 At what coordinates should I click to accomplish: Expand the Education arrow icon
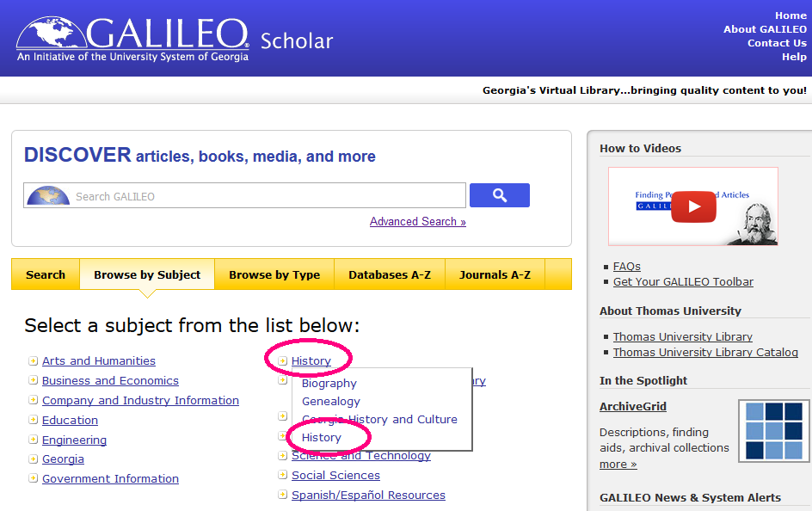click(34, 420)
